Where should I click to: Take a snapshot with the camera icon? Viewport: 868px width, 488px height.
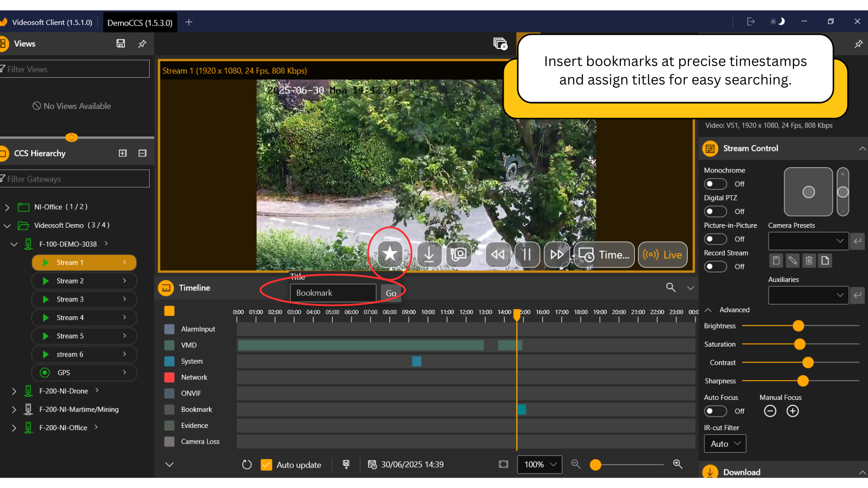(458, 254)
